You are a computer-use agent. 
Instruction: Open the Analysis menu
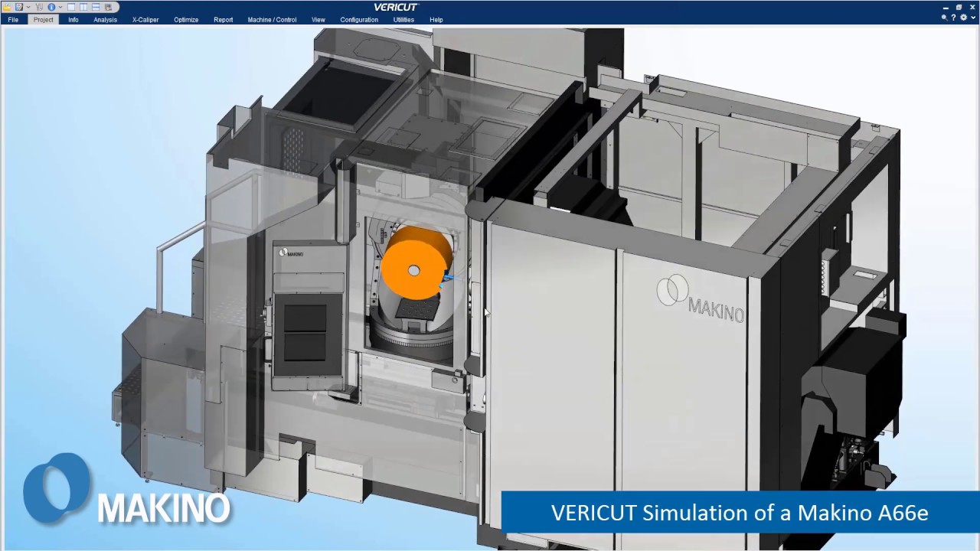106,20
